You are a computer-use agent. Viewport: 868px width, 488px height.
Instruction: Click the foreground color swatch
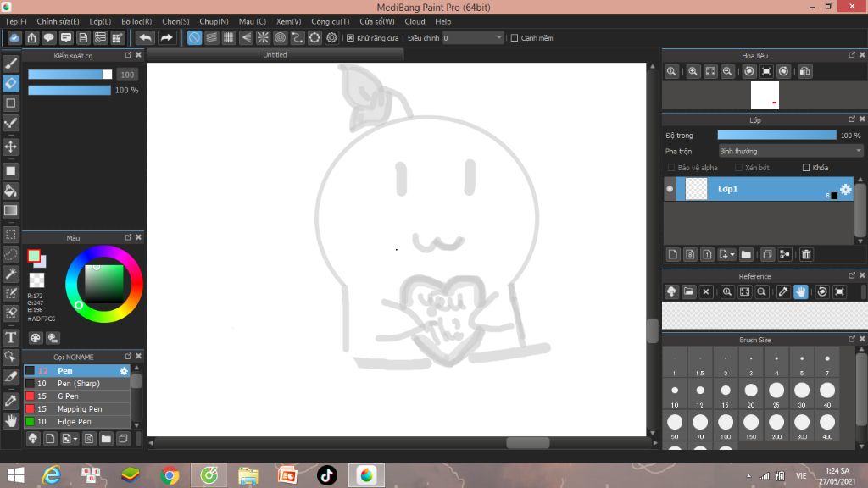click(34, 256)
